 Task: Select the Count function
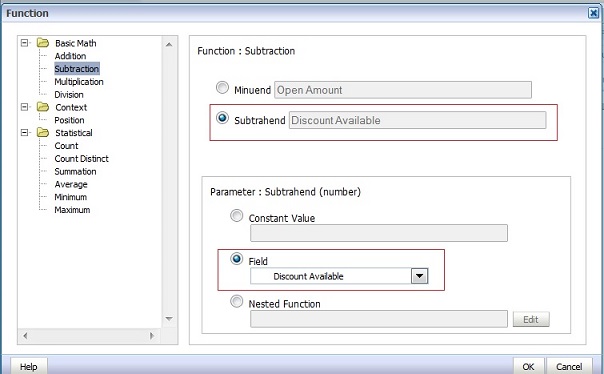tap(66, 146)
